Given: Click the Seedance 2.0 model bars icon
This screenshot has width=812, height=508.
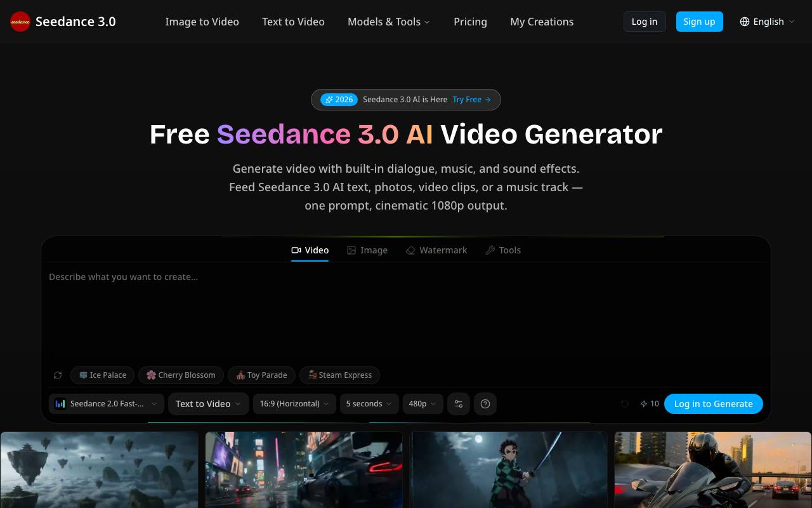Looking at the screenshot, I should pyautogui.click(x=60, y=404).
